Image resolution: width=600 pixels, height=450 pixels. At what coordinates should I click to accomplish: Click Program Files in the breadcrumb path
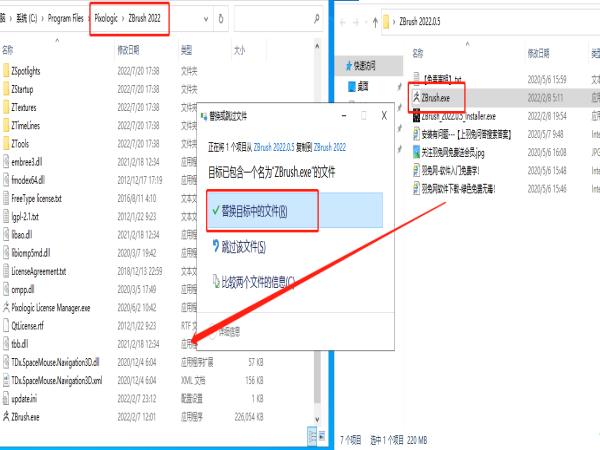(65, 18)
